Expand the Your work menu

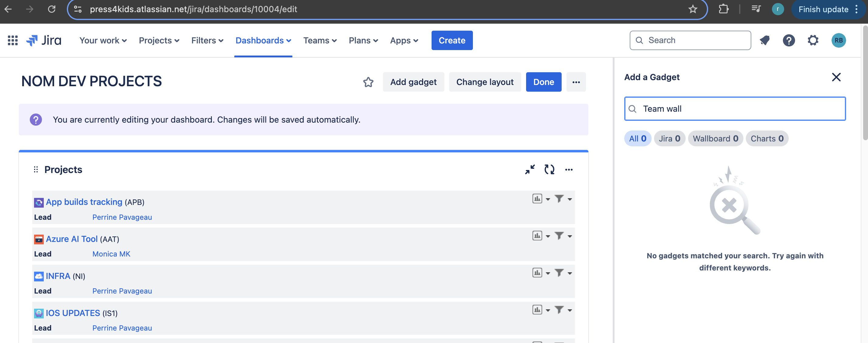[103, 40]
